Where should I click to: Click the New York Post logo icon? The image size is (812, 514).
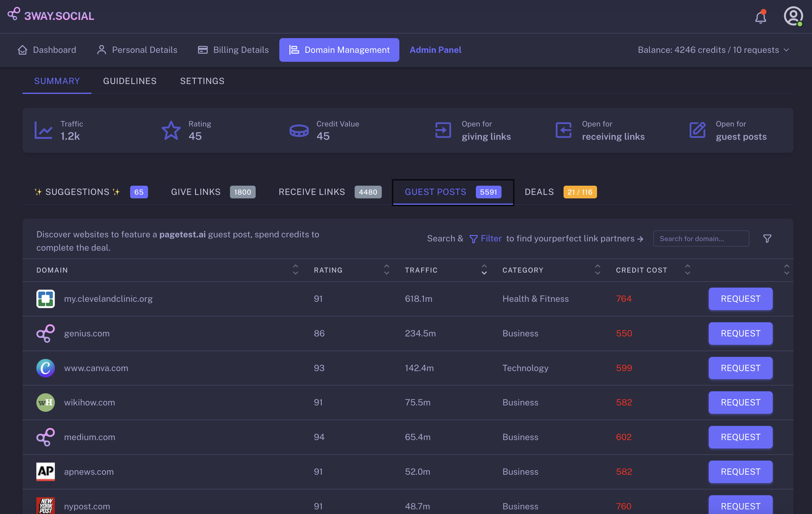(x=46, y=506)
